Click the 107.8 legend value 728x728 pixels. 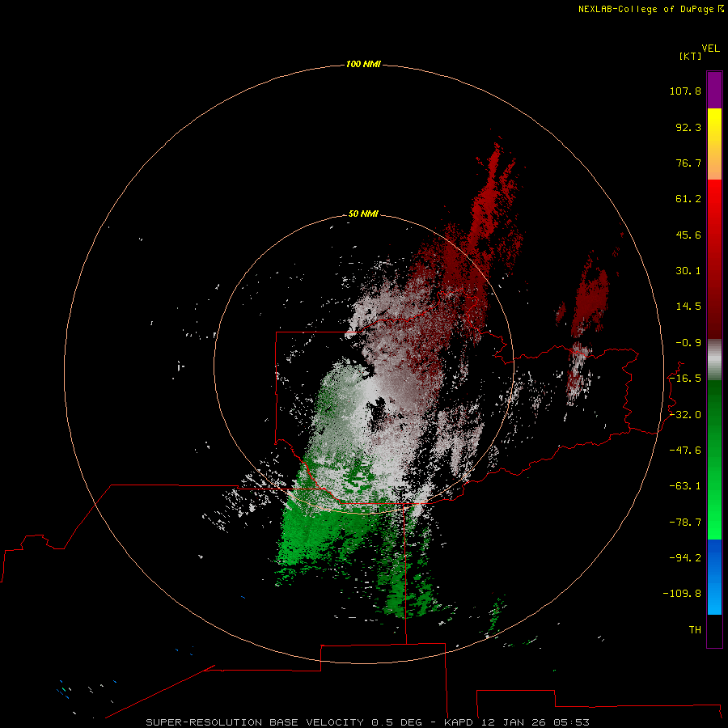[685, 91]
